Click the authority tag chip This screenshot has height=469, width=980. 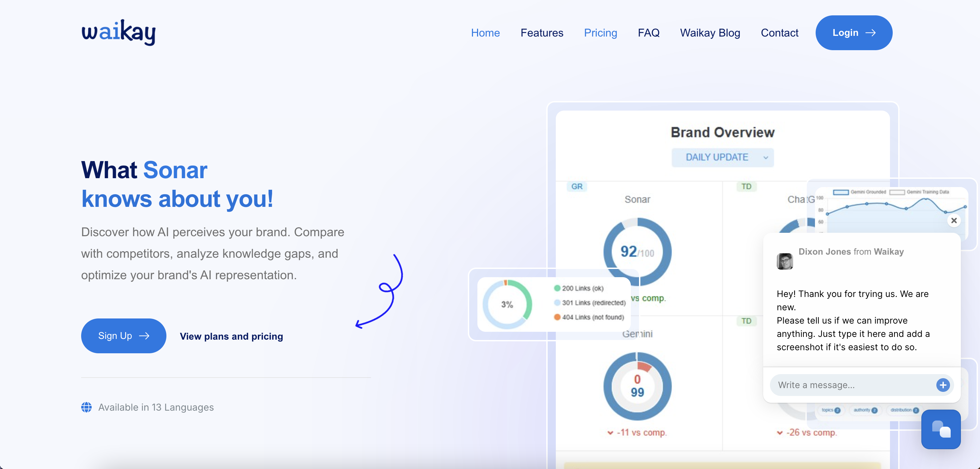865,410
